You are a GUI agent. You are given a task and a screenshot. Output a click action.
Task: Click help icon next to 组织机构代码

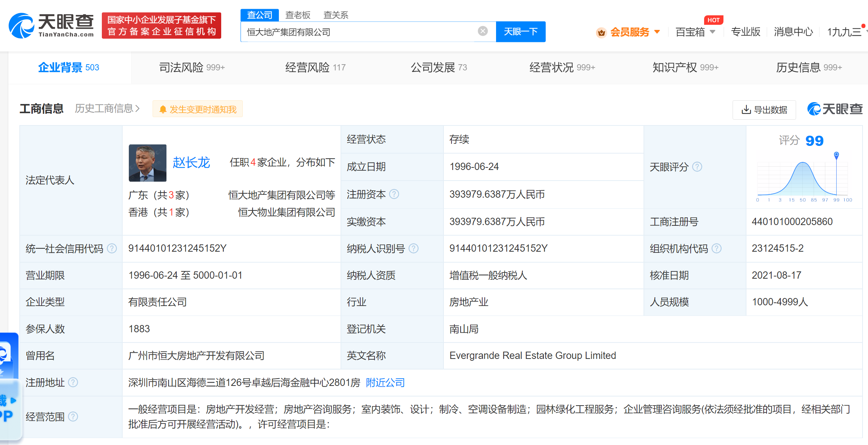pyautogui.click(x=717, y=248)
